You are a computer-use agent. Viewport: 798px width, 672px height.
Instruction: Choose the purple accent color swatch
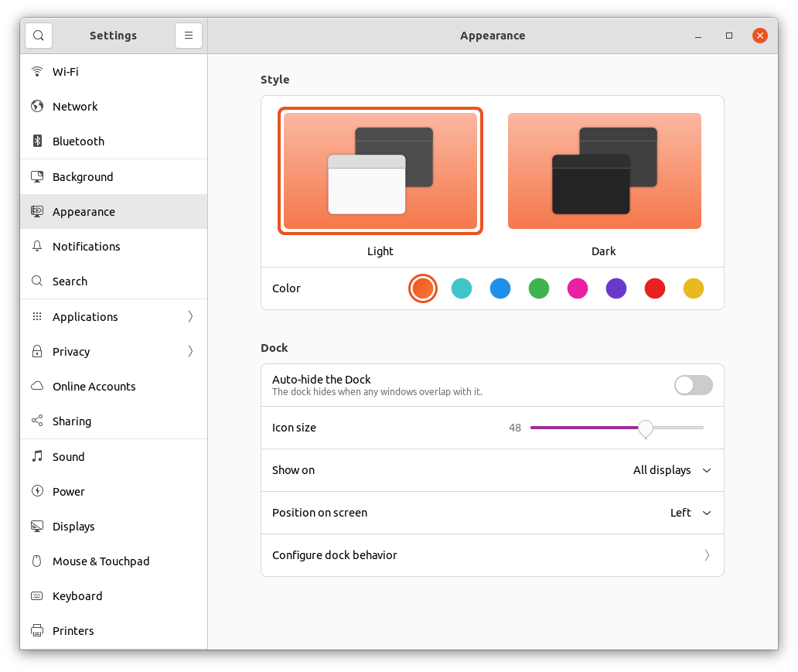click(x=616, y=288)
